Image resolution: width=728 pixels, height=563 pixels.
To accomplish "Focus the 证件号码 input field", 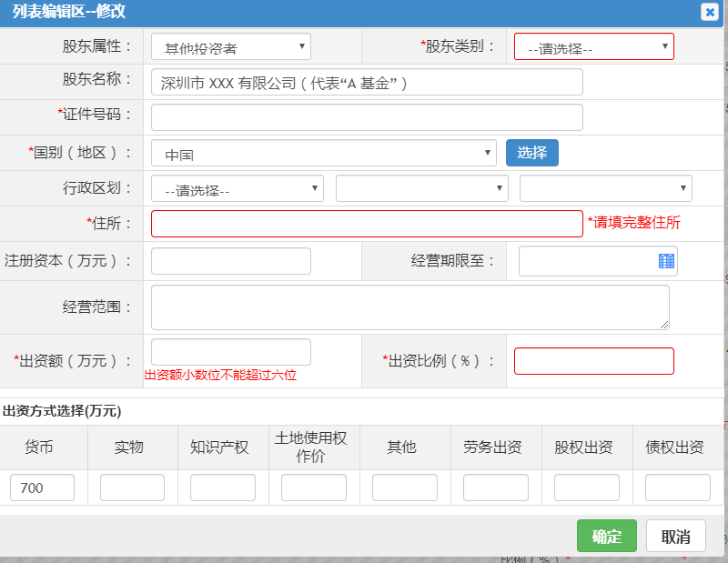I will pos(367,117).
